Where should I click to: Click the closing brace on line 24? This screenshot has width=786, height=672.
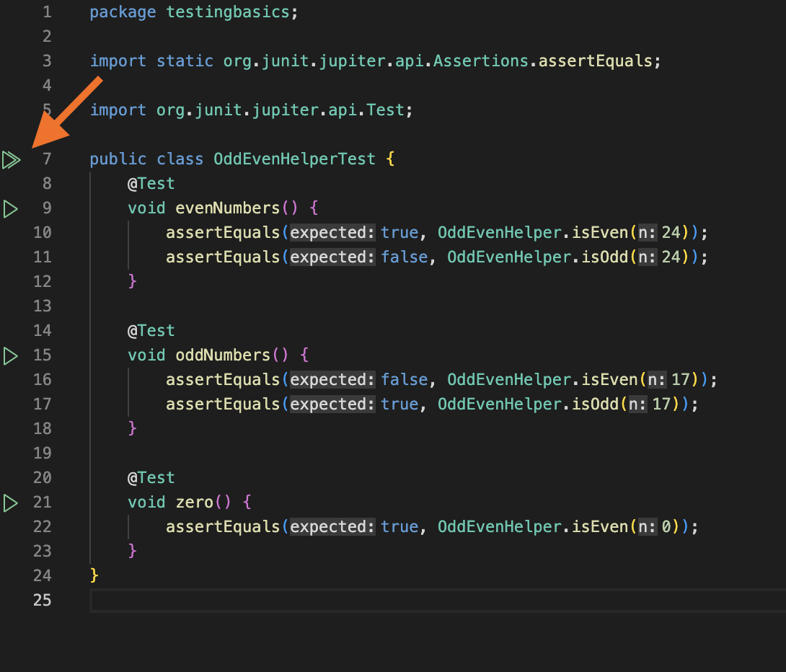[x=94, y=575]
